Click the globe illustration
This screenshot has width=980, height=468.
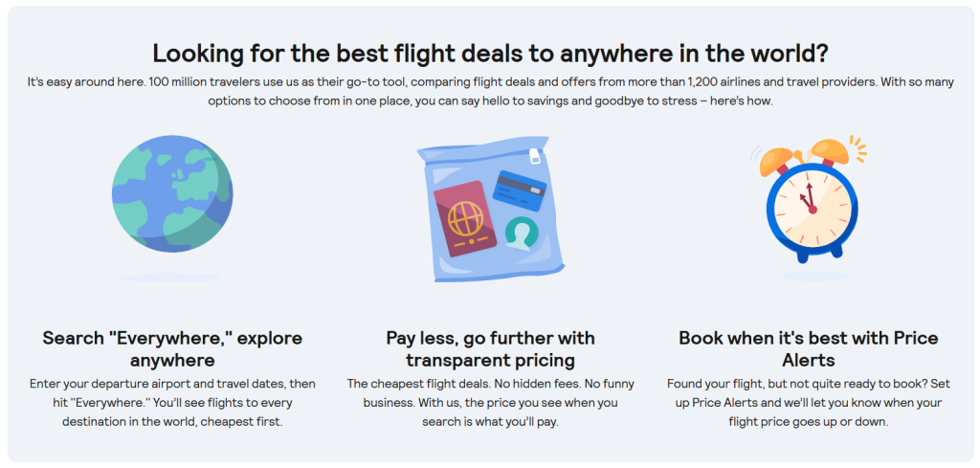coord(171,197)
